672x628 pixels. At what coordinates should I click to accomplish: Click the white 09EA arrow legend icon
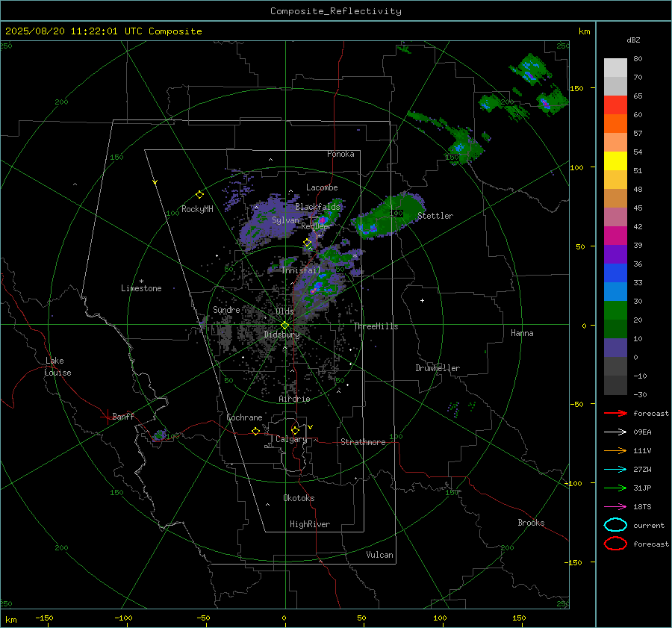tap(615, 432)
